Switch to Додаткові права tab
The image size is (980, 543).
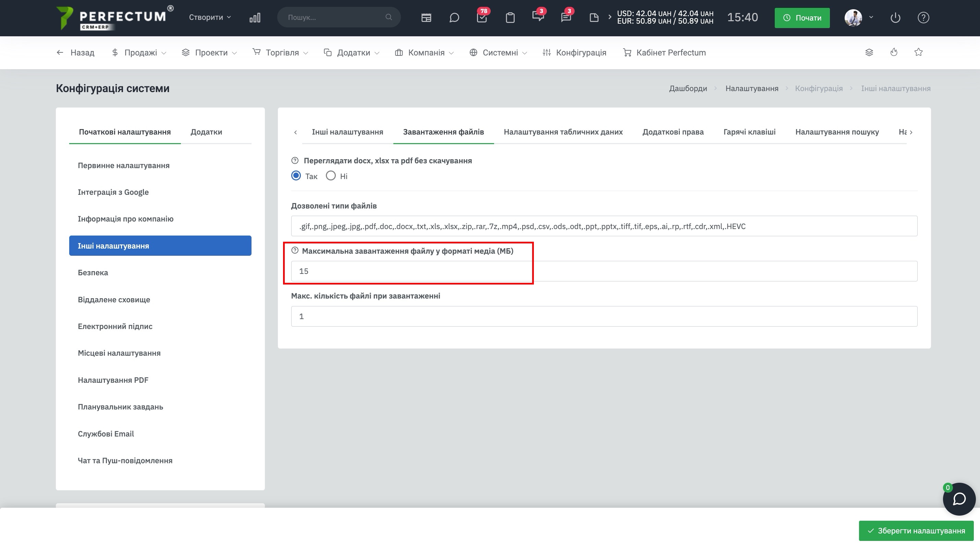click(673, 132)
